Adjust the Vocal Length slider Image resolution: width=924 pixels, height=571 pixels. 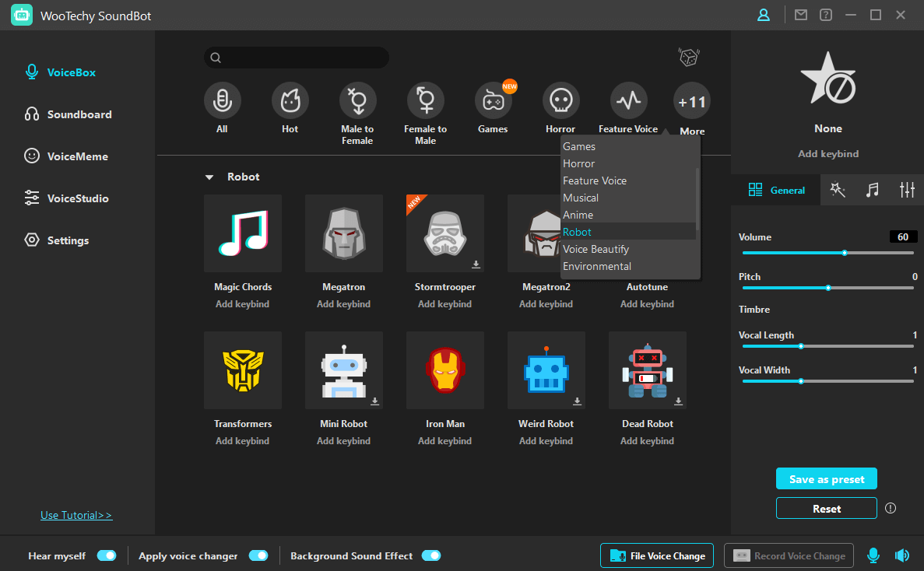(828, 346)
